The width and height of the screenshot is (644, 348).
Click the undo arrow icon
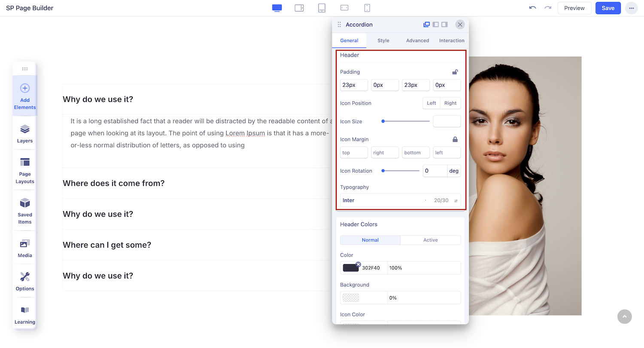pos(532,8)
